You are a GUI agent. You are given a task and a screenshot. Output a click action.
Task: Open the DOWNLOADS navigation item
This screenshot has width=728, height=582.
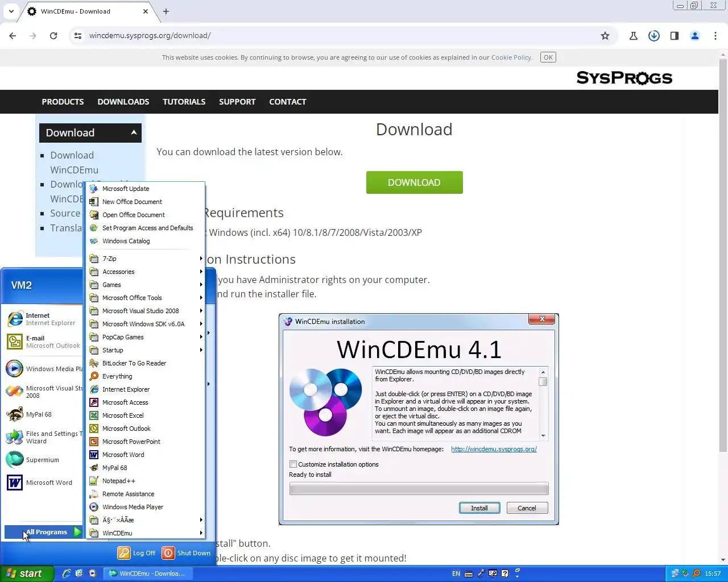pyautogui.click(x=123, y=102)
